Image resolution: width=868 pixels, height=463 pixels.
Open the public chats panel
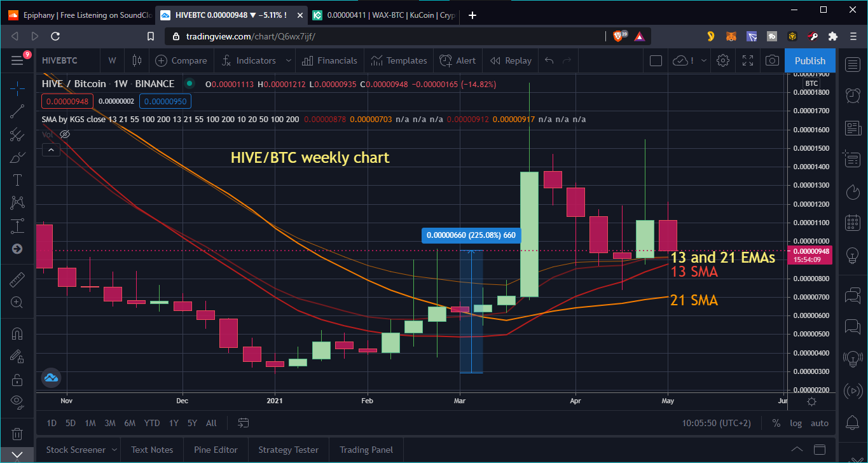coord(852,295)
